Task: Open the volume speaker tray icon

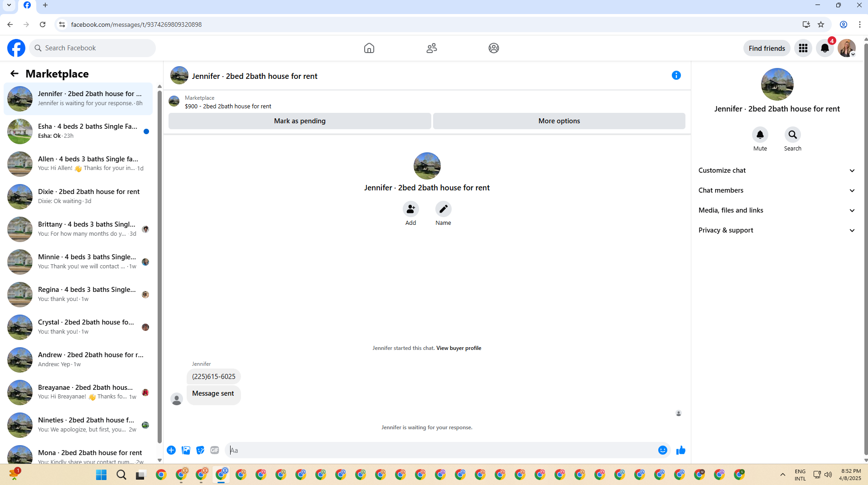Action: 828,475
